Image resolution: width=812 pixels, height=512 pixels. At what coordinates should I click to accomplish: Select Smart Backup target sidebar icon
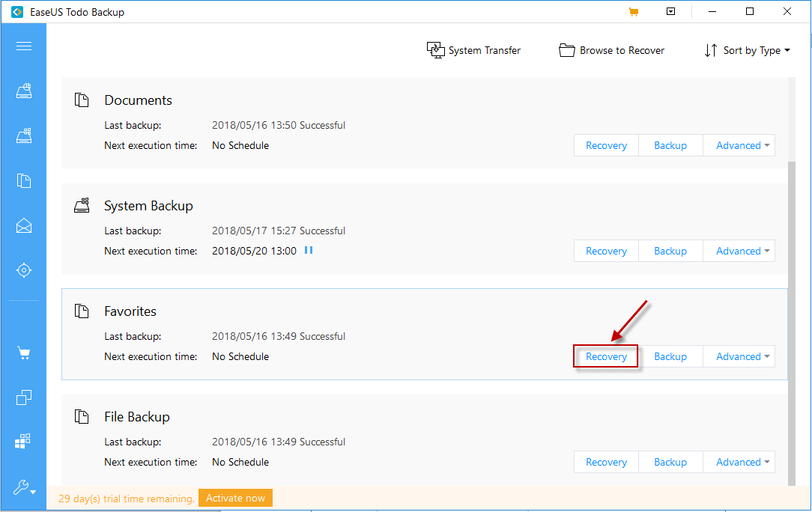click(24, 270)
